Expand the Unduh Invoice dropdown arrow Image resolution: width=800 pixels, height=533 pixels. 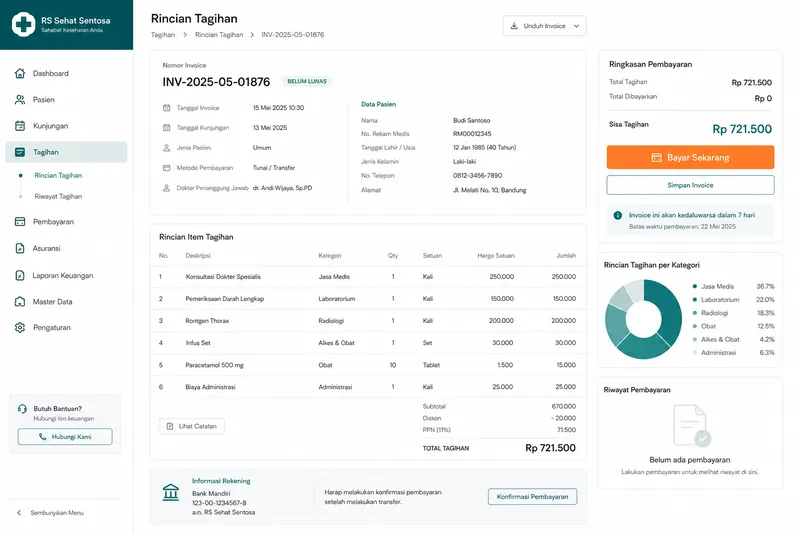pos(576,26)
